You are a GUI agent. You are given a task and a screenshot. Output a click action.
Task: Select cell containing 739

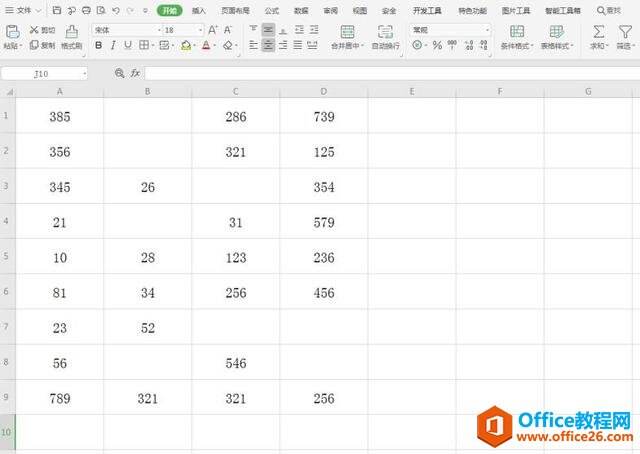[x=324, y=116]
